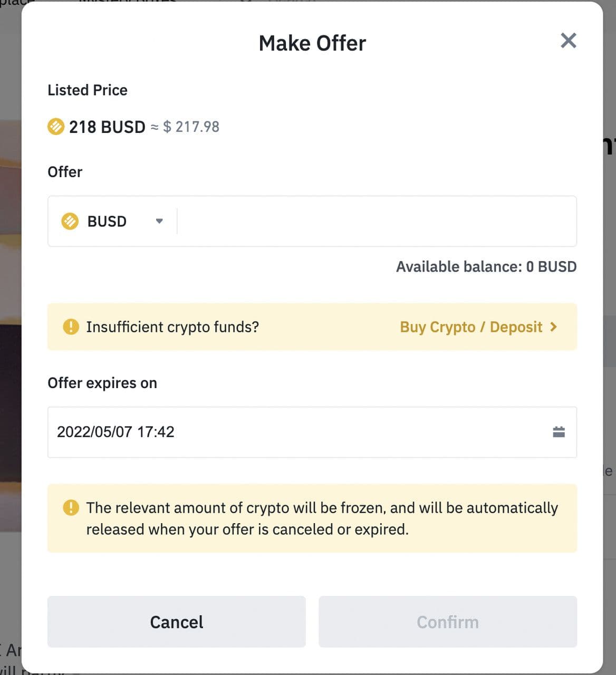Screen dimensions: 616x675
Task: Expand the currency dropdown arrow
Action: (x=159, y=221)
